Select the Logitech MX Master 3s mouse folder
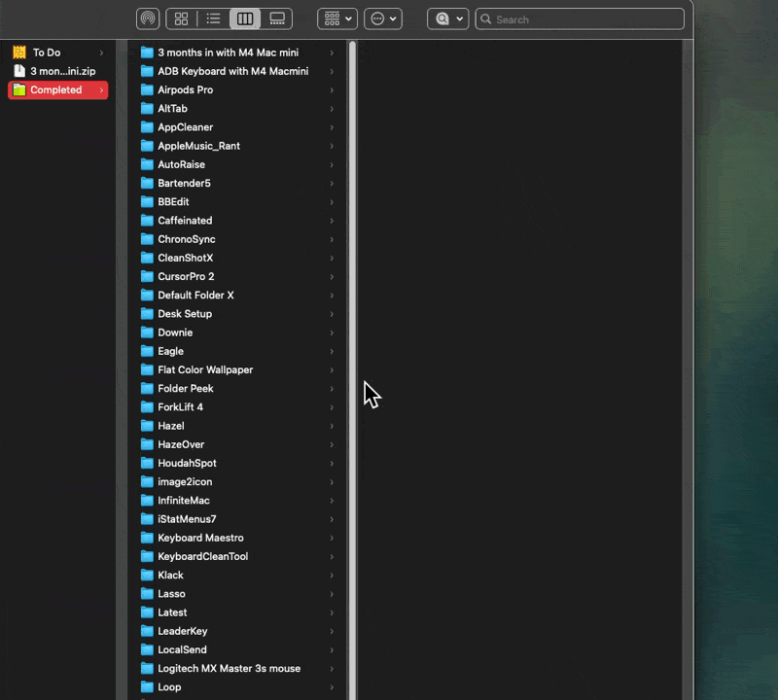 (x=229, y=668)
